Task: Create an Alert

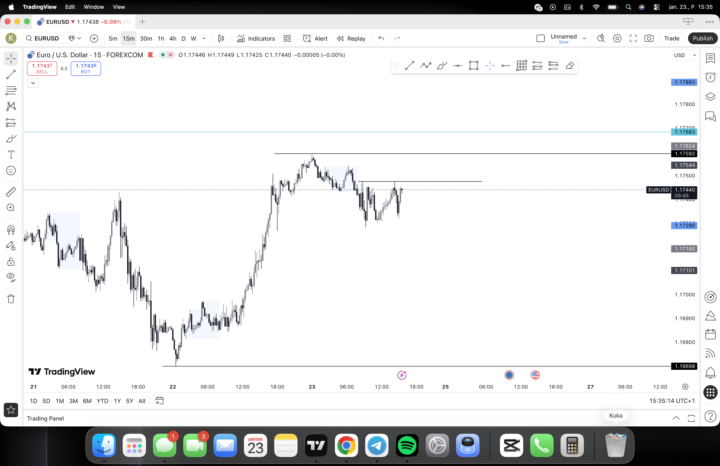Action: pos(315,39)
